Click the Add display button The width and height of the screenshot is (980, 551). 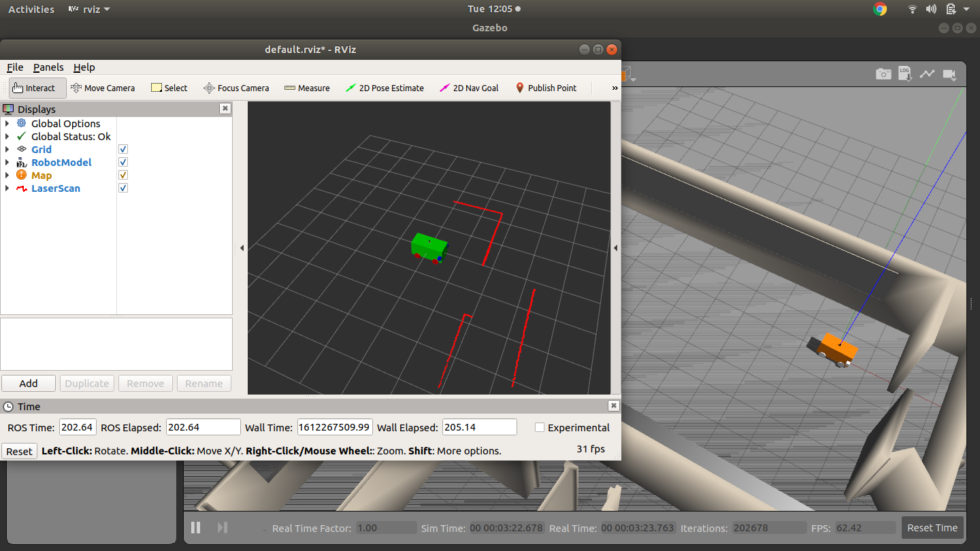pyautogui.click(x=29, y=383)
